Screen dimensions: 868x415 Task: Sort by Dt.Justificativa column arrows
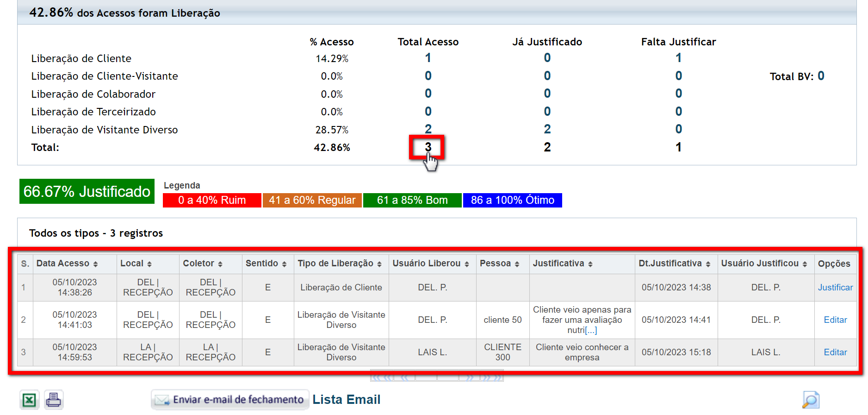coord(708,264)
